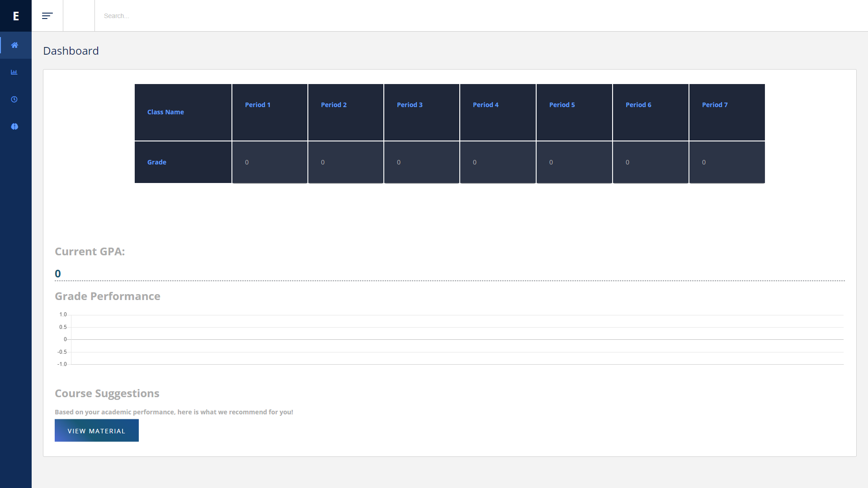Open the brain icon in sidebar

pyautogui.click(x=14, y=127)
